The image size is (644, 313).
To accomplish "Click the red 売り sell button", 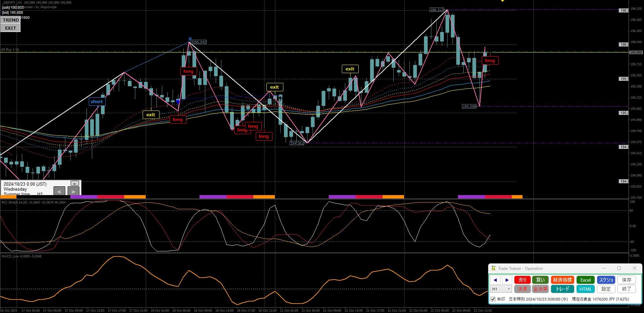I will click(x=522, y=280).
